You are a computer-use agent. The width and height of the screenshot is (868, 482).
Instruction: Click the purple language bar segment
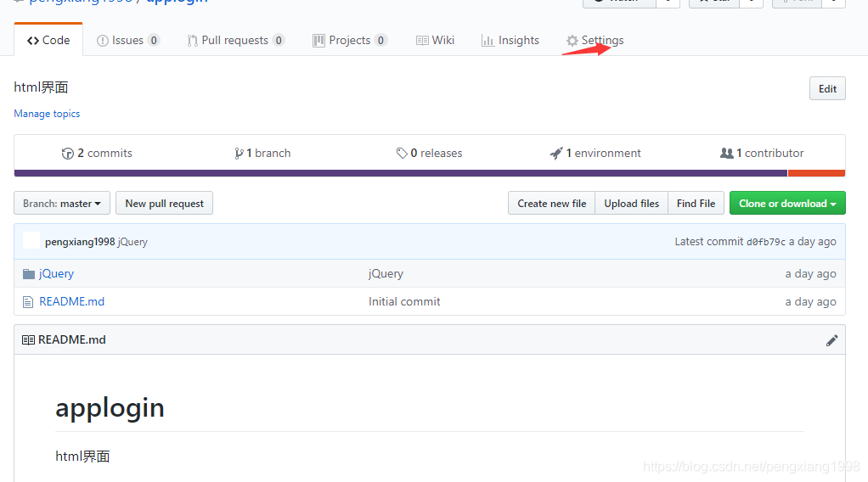(401, 173)
